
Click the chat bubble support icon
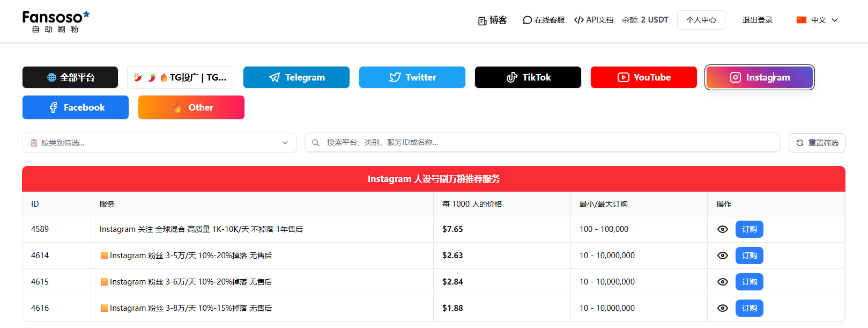click(527, 20)
